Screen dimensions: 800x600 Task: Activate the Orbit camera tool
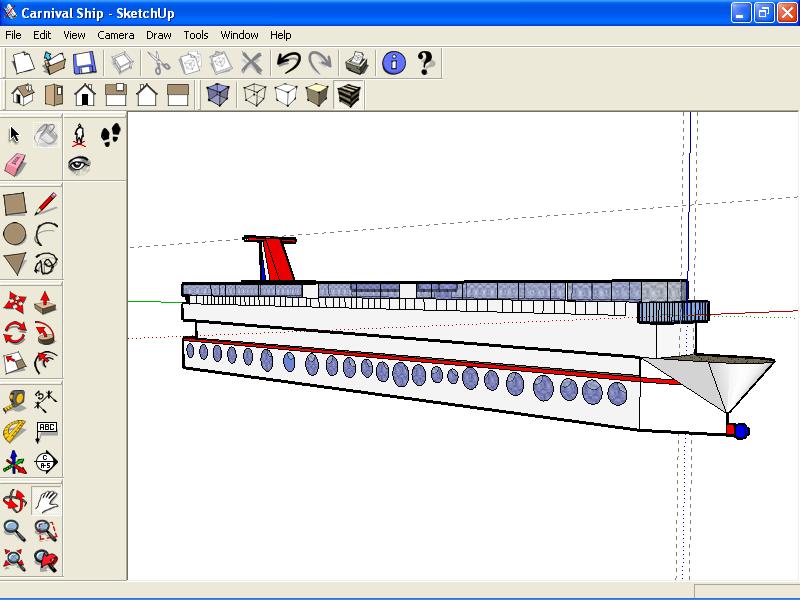[x=15, y=501]
